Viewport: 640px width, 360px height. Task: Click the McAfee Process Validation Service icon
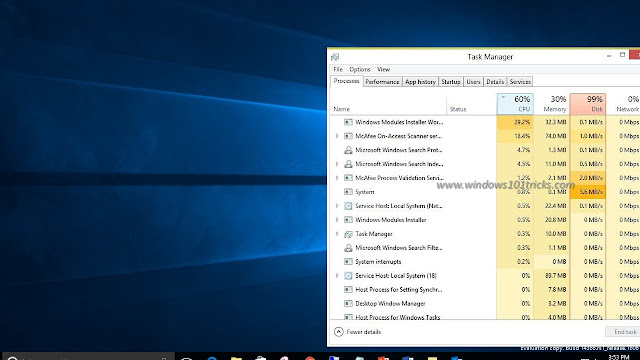(x=348, y=178)
